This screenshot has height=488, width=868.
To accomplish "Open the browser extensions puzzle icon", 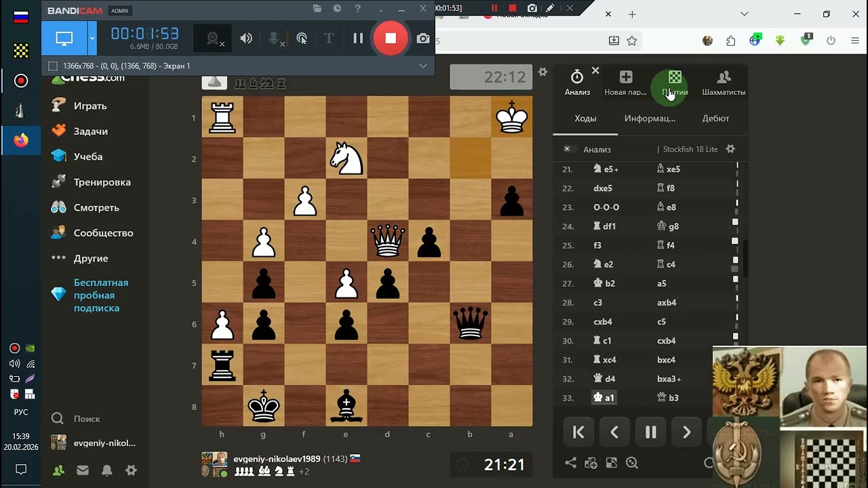I will point(731,41).
